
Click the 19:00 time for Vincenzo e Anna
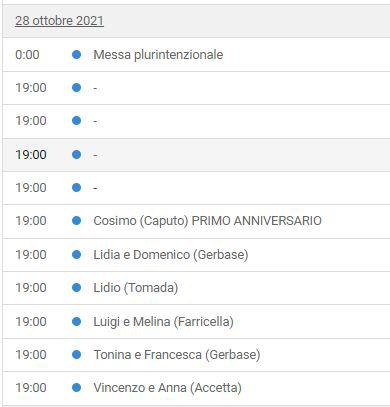[31, 388]
